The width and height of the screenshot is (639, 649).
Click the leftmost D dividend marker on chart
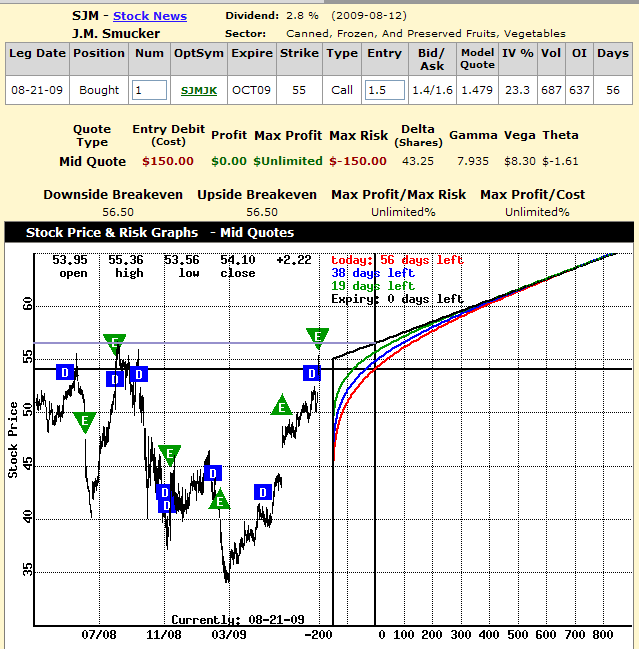click(x=66, y=372)
